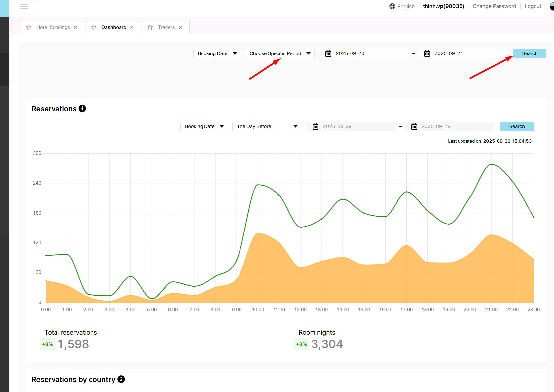This screenshot has width=554, height=392.
Task: Switch to the Traders tab
Action: click(166, 27)
